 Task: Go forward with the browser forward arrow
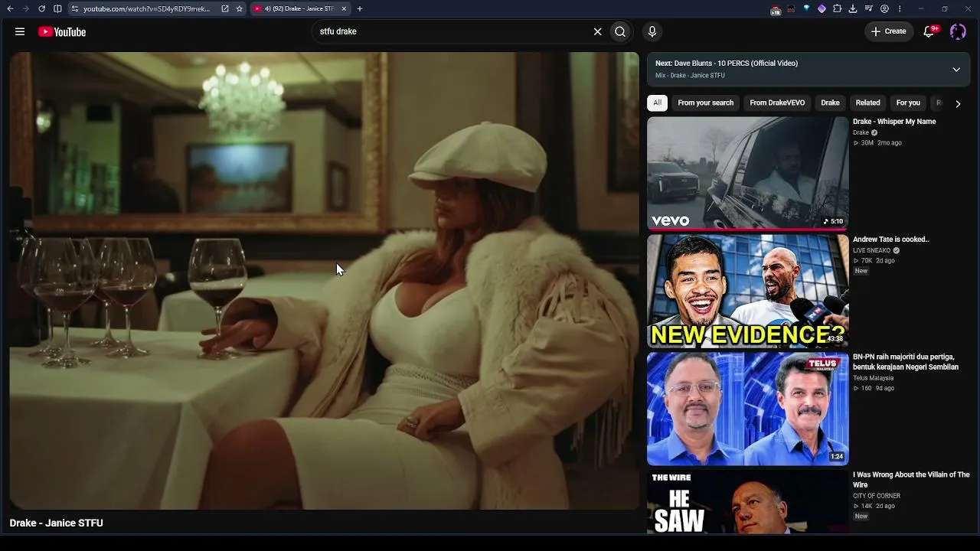point(25,8)
